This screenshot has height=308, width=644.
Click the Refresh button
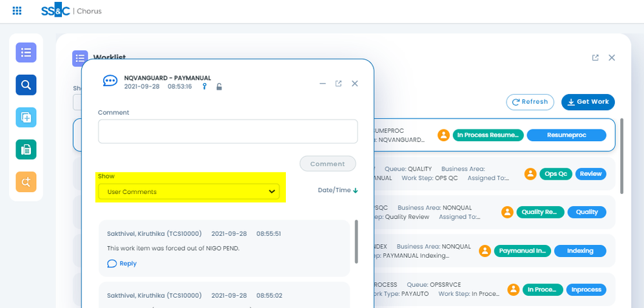point(530,102)
